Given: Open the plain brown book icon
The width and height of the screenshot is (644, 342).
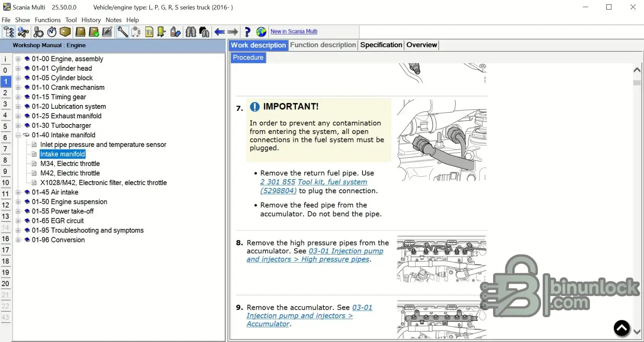Looking at the screenshot, I should (80, 32).
